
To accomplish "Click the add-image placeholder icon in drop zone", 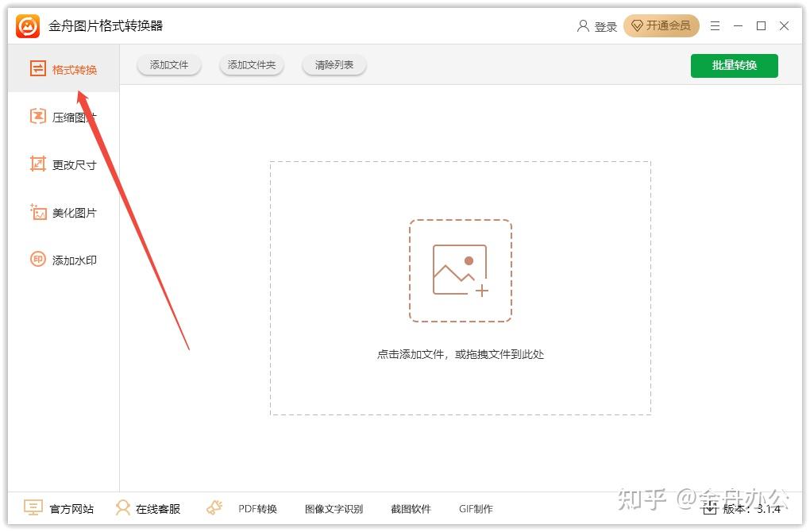I will 461,271.
